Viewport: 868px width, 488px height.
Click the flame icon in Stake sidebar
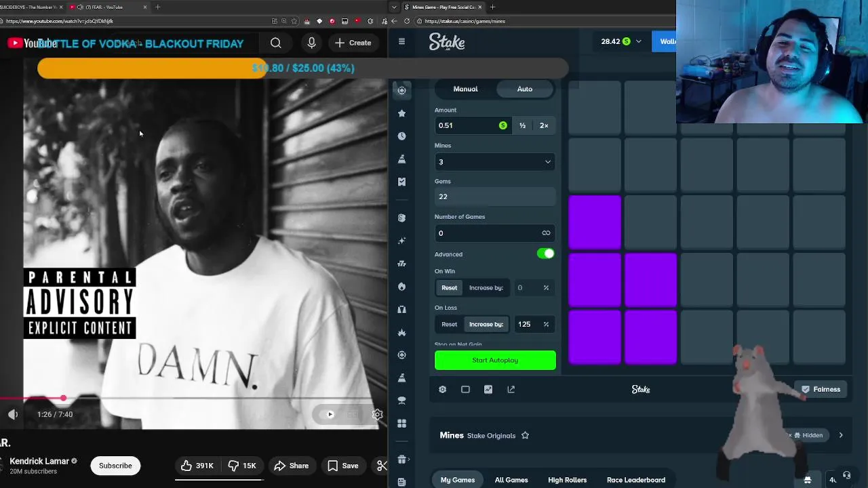coord(401,287)
